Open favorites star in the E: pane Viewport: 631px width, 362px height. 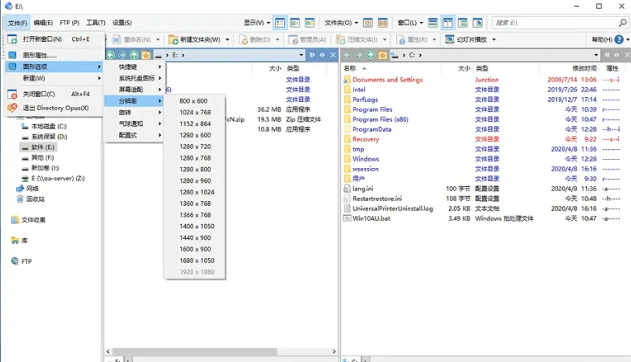146,55
